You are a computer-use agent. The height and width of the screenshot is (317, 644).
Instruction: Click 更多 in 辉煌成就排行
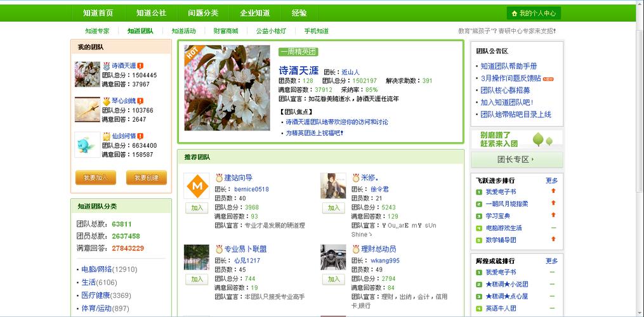[x=551, y=261]
